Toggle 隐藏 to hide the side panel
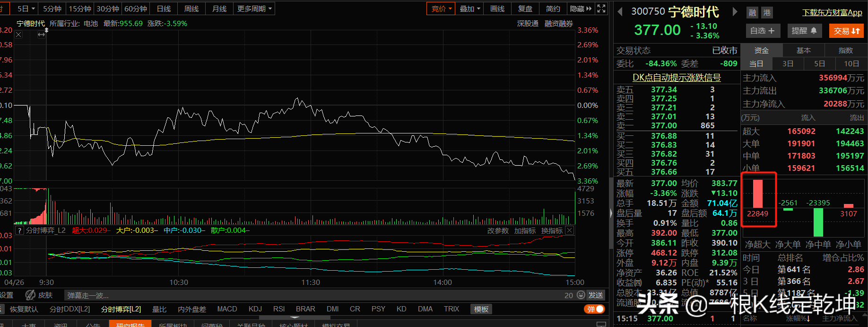The image size is (868, 327). click(581, 9)
